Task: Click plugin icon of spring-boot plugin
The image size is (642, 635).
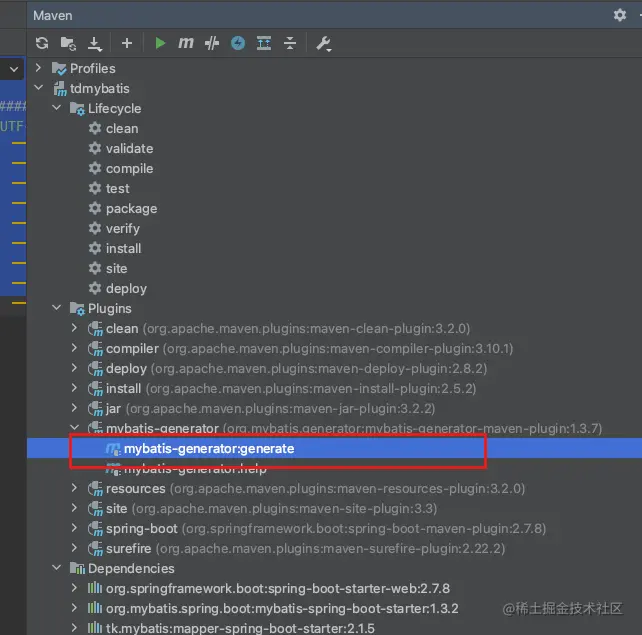Action: coord(95,529)
